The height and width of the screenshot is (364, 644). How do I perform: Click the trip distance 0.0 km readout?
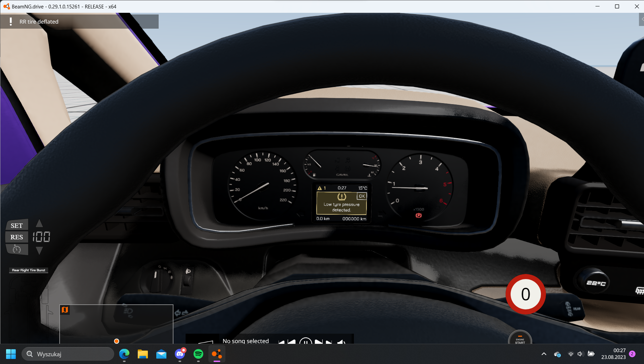point(323,219)
